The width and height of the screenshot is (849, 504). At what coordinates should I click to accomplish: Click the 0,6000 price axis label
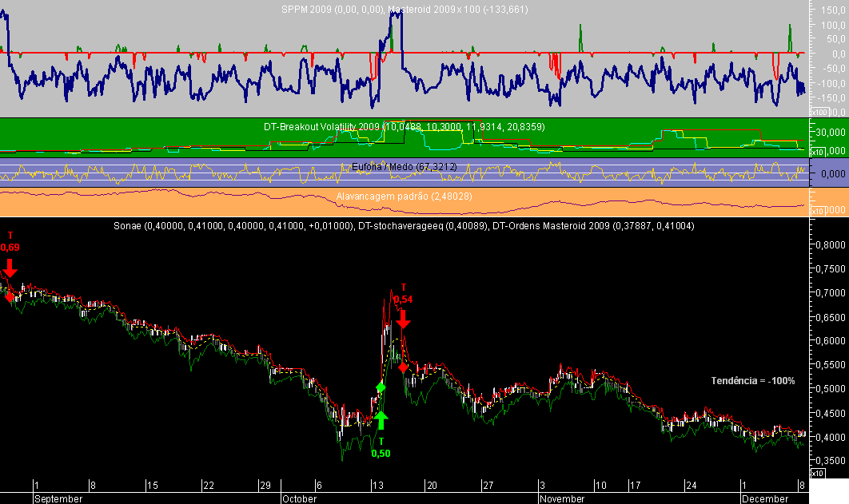point(831,341)
